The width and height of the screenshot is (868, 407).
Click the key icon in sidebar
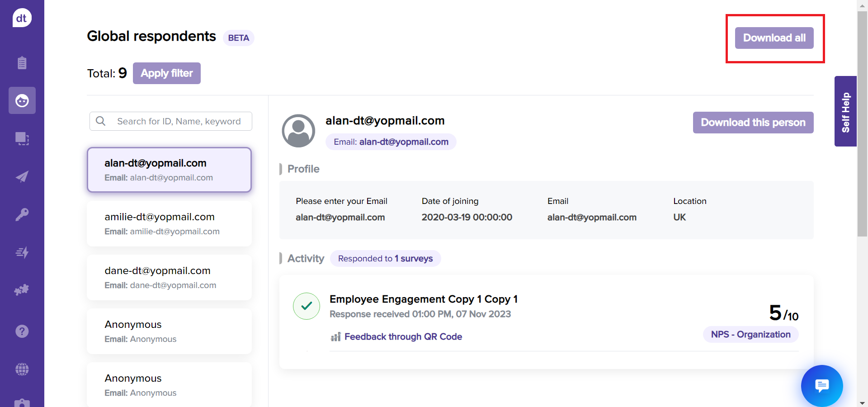22,214
